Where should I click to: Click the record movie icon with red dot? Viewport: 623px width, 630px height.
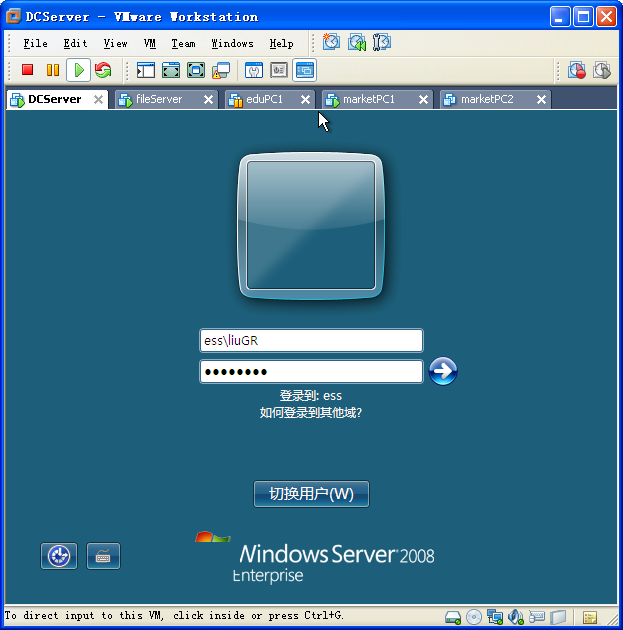577,70
